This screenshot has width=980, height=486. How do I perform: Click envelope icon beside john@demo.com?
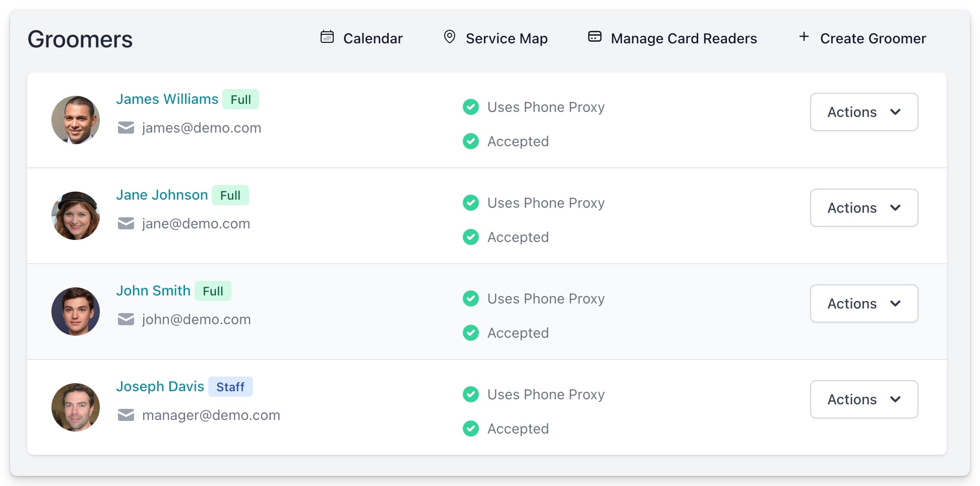126,320
